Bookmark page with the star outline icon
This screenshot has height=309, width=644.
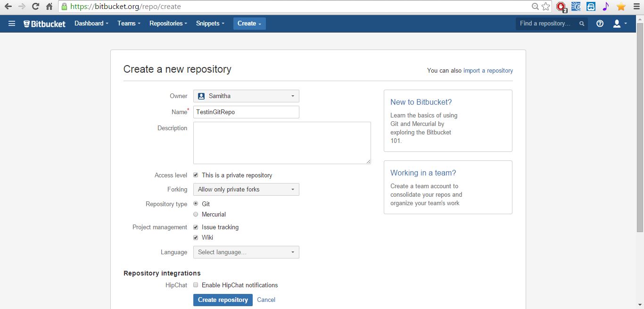[546, 7]
